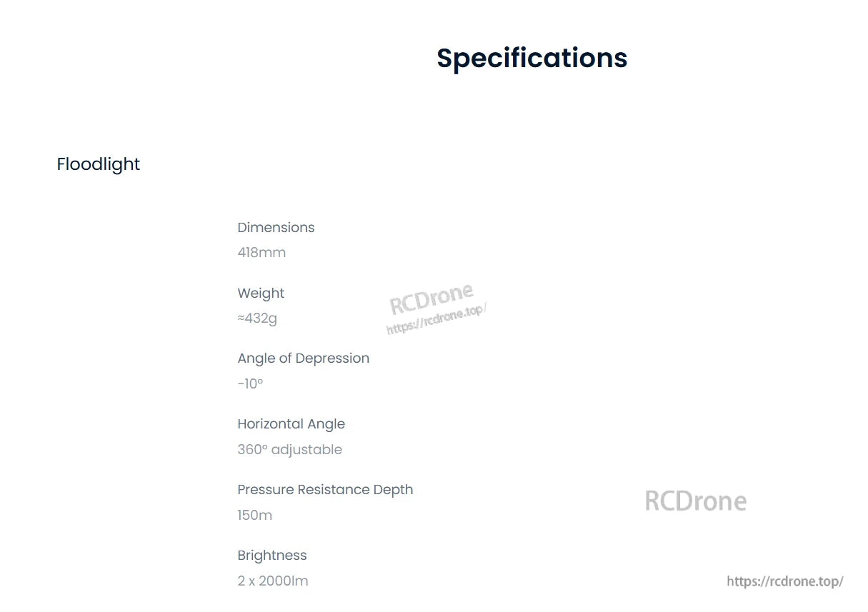Click the large gray RCDrone watermark at right
868x612 pixels.
click(695, 501)
